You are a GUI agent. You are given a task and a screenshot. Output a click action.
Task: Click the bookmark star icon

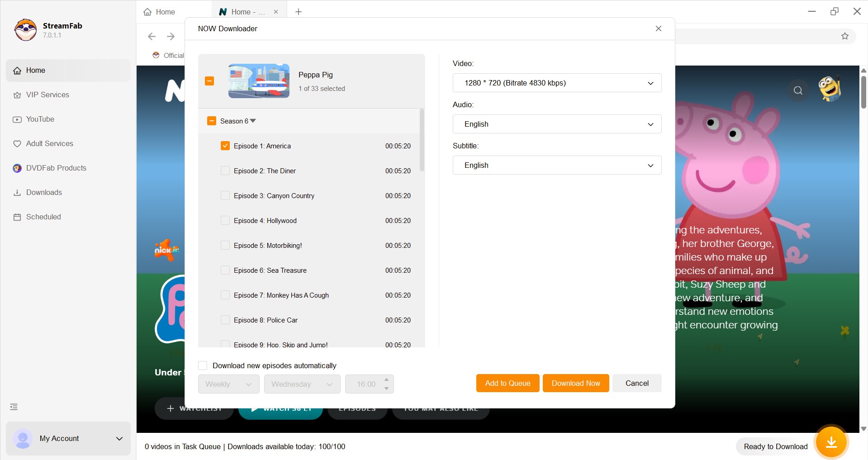[x=844, y=36]
